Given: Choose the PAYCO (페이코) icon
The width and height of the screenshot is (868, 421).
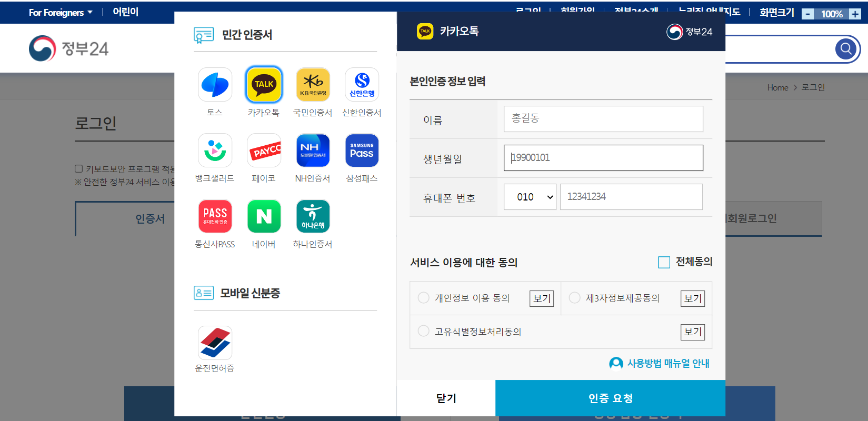Looking at the screenshot, I should click(x=264, y=151).
